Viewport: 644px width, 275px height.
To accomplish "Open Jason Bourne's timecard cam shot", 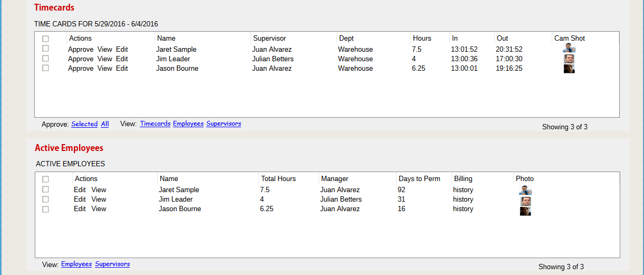I will [x=569, y=69].
